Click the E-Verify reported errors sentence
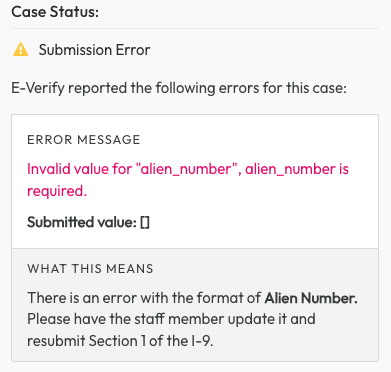 click(x=179, y=88)
